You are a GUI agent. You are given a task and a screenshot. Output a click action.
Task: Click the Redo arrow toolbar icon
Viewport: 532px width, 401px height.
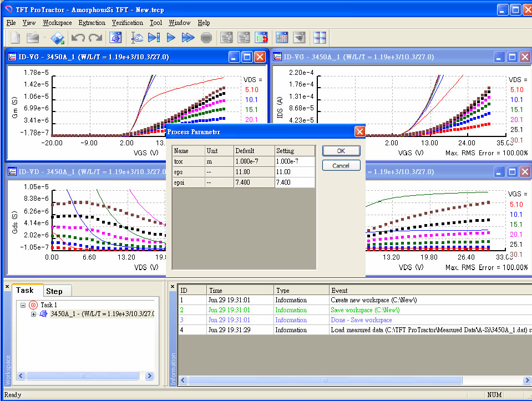(x=95, y=38)
